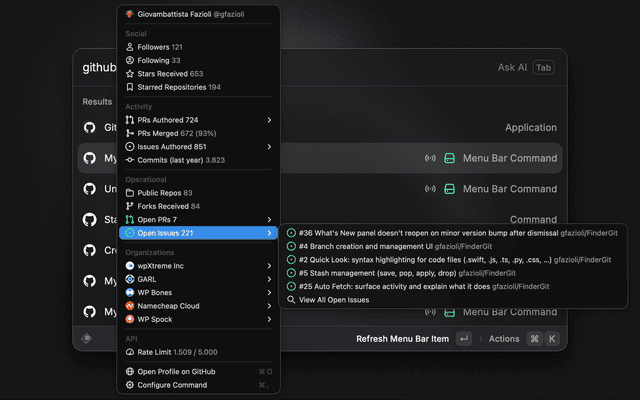
Task: Click the Namecheap Cloud organization icon
Action: point(130,306)
